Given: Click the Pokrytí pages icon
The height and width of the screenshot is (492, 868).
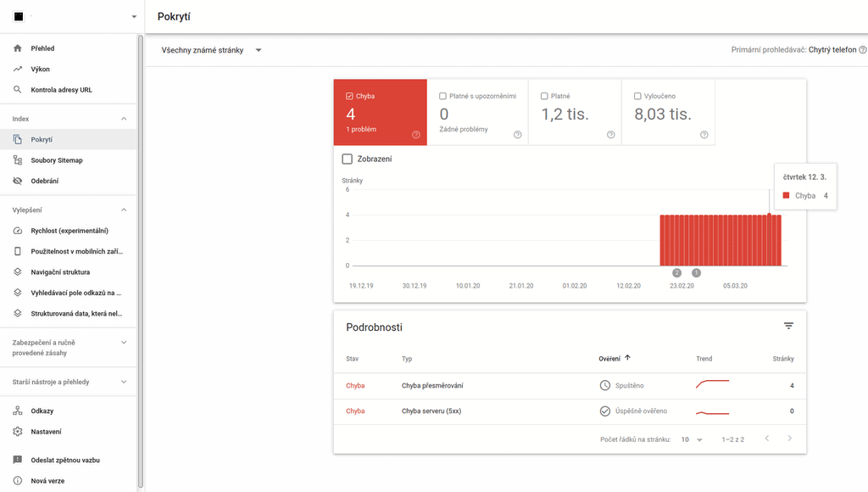Looking at the screenshot, I should pos(18,139).
